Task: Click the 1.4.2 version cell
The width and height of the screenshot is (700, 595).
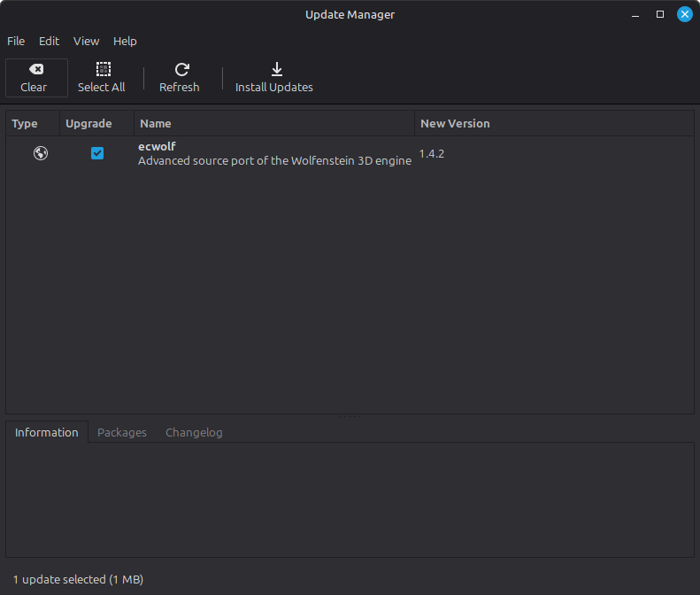Action: click(432, 154)
